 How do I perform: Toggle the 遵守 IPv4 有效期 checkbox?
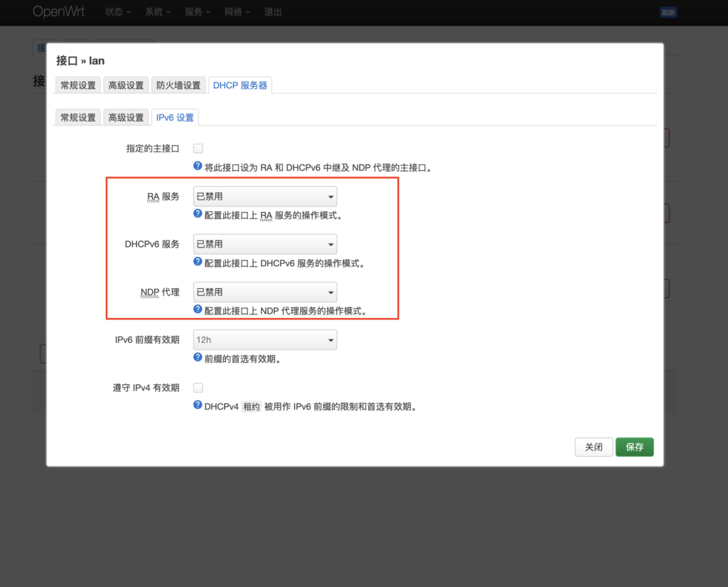(x=198, y=388)
